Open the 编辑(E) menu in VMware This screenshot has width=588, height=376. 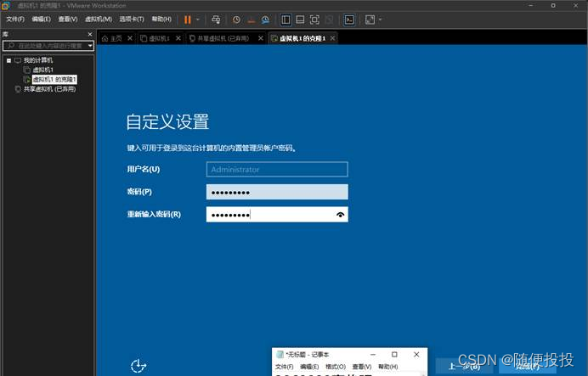pyautogui.click(x=41, y=20)
